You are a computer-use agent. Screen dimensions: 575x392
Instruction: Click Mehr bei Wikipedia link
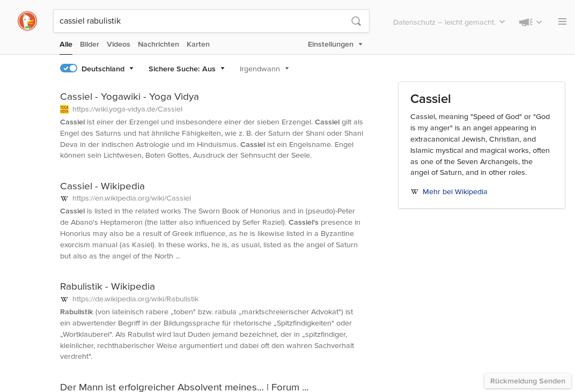tap(455, 192)
